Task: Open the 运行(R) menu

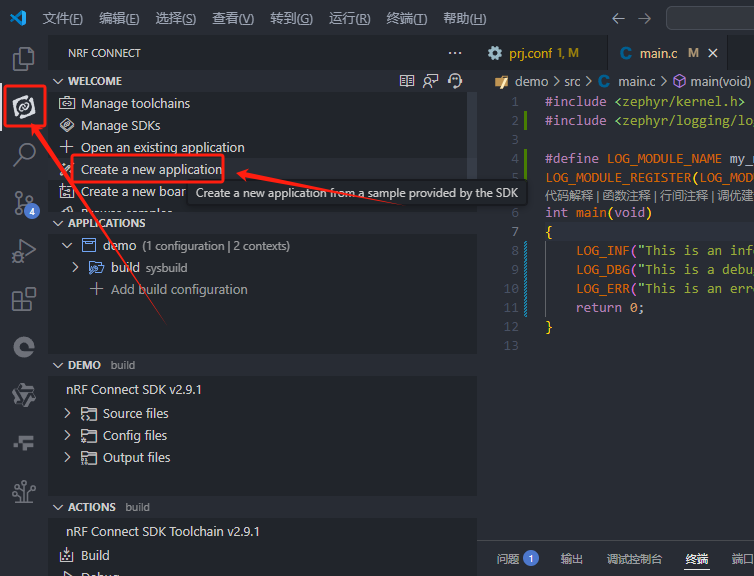Action: click(350, 19)
